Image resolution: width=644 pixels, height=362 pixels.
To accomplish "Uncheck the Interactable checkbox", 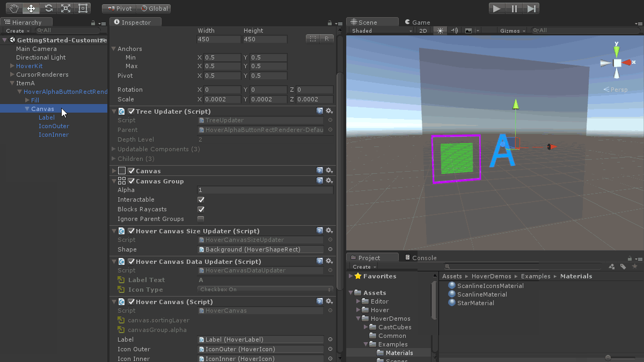I will tap(201, 200).
